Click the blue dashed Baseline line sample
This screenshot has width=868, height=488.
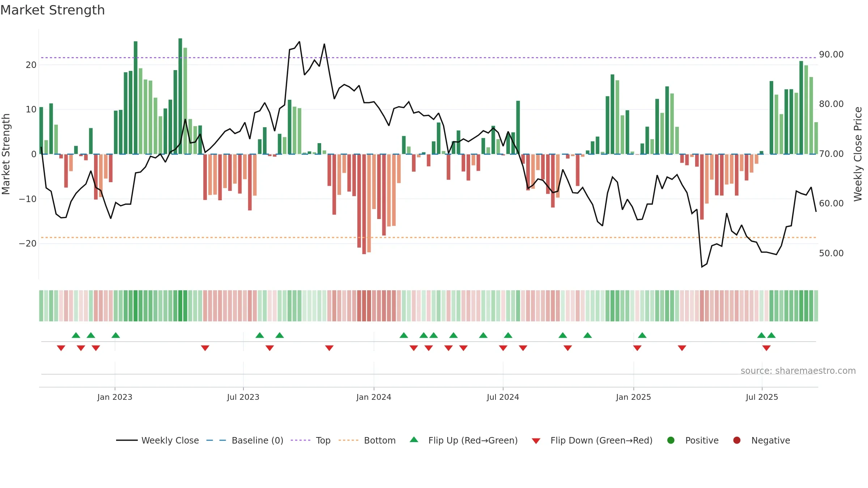(216, 440)
